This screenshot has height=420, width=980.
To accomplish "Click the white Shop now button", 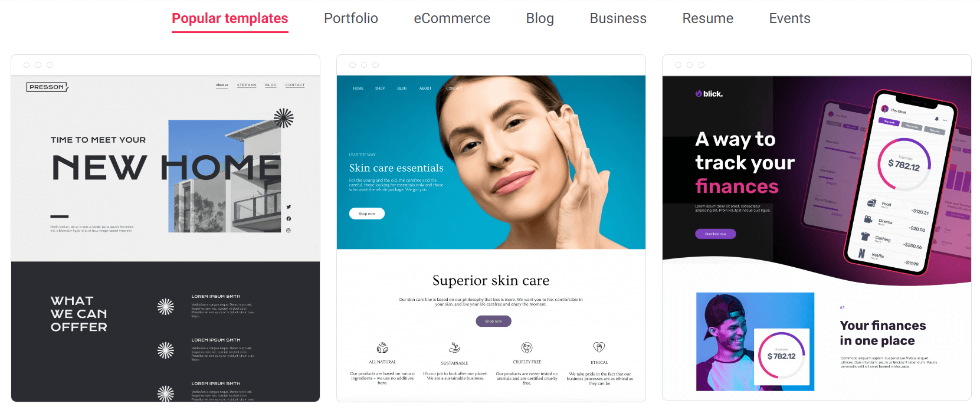I will (x=367, y=214).
